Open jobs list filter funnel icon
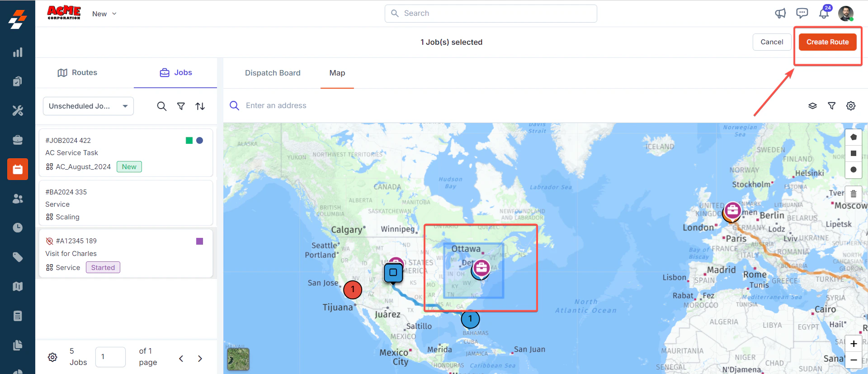The image size is (868, 374). click(181, 106)
